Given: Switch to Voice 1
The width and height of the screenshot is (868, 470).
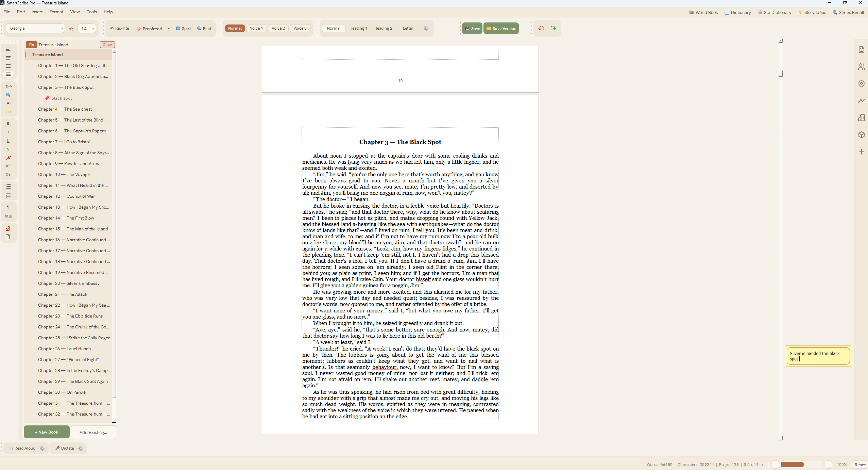Looking at the screenshot, I should click(x=256, y=28).
